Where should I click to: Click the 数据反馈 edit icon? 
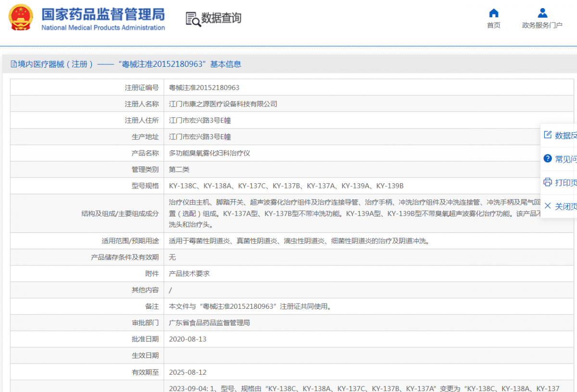coord(548,135)
